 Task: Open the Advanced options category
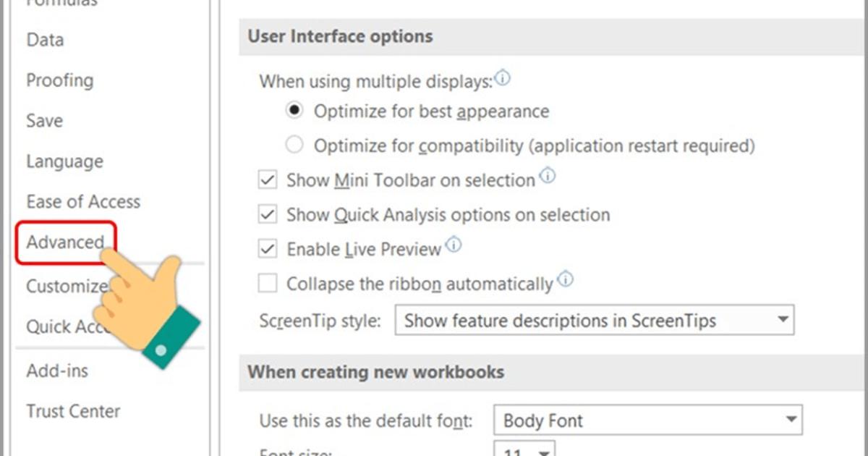coord(65,242)
